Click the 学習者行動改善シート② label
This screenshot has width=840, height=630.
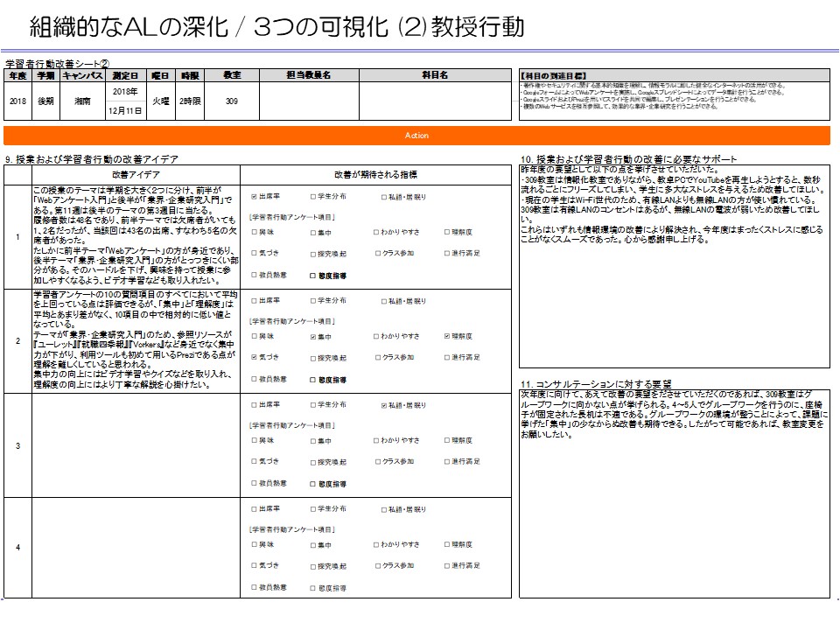tap(58, 64)
